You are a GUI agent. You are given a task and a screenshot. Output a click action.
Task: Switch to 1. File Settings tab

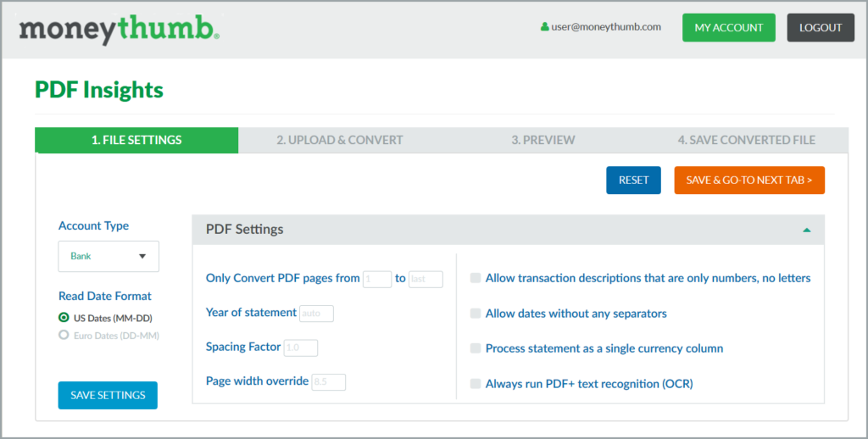pyautogui.click(x=136, y=140)
